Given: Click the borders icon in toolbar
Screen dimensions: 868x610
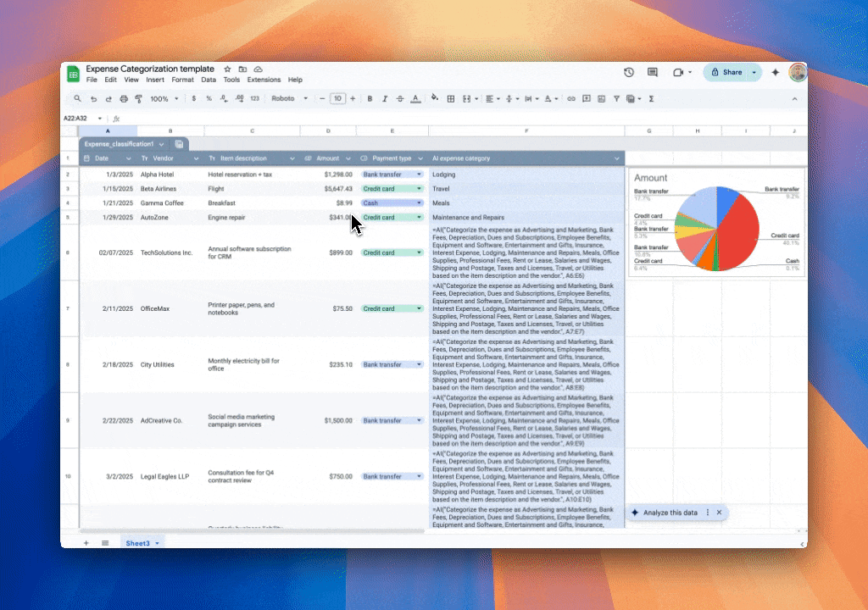Looking at the screenshot, I should pos(451,99).
